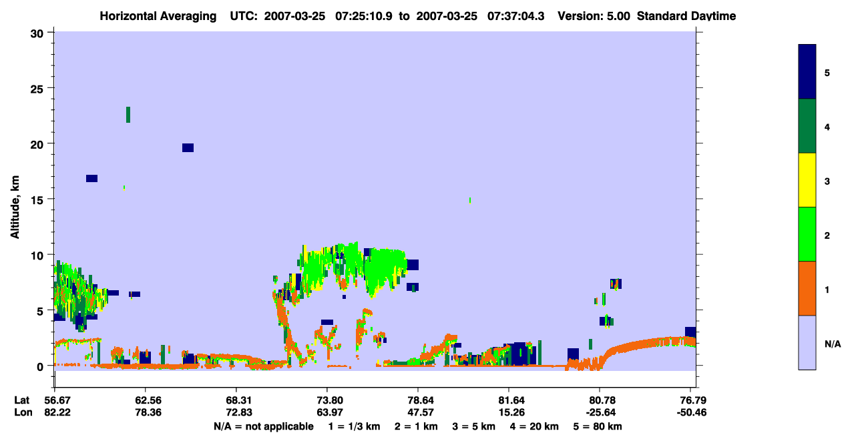
Task: Click the altitude tick label 15
Action: [39, 199]
